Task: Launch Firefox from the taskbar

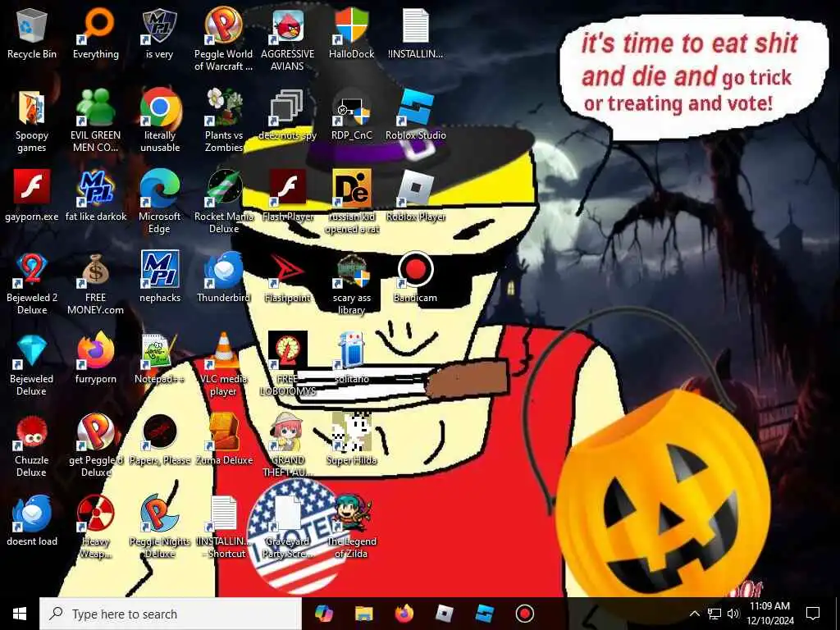Action: [404, 614]
